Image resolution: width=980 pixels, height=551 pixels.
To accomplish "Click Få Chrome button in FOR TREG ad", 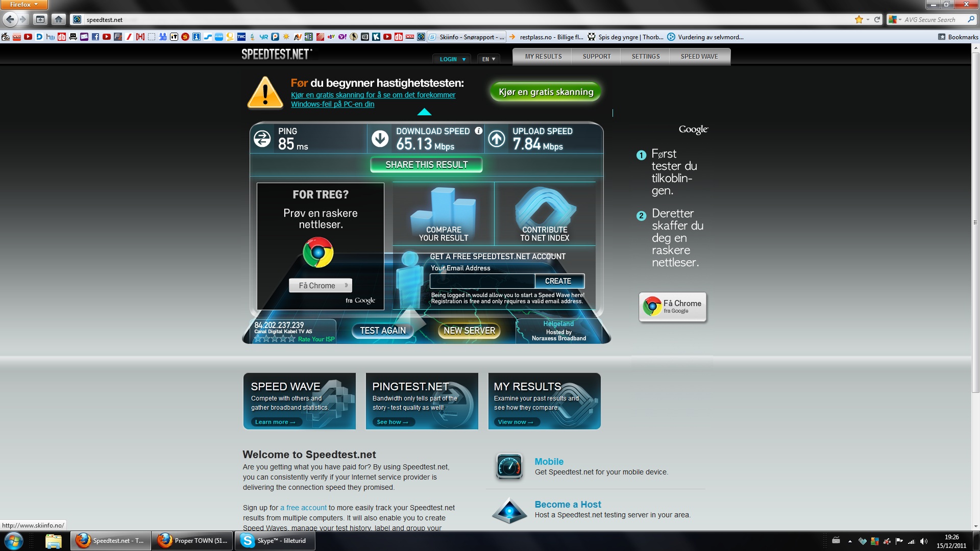I will click(x=321, y=286).
